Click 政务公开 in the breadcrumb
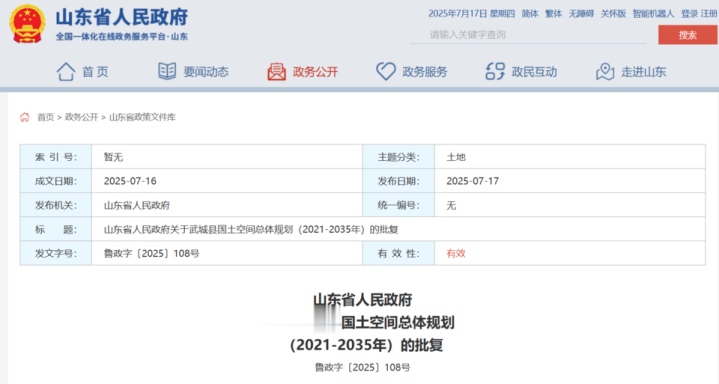 (82, 117)
